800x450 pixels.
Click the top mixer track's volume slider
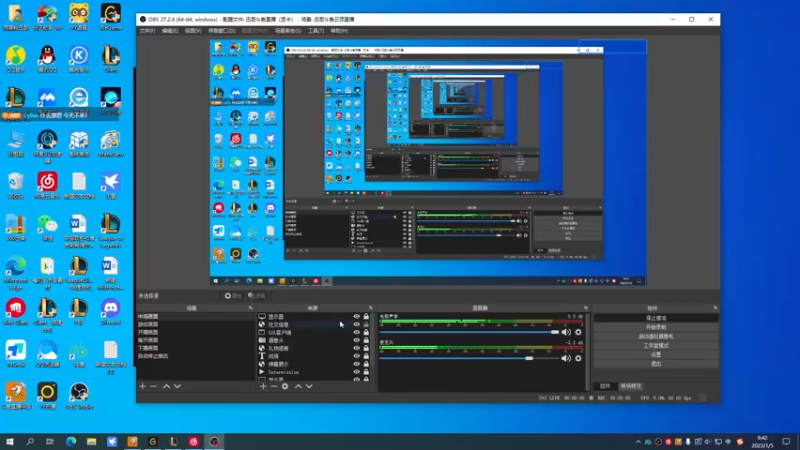point(469,332)
